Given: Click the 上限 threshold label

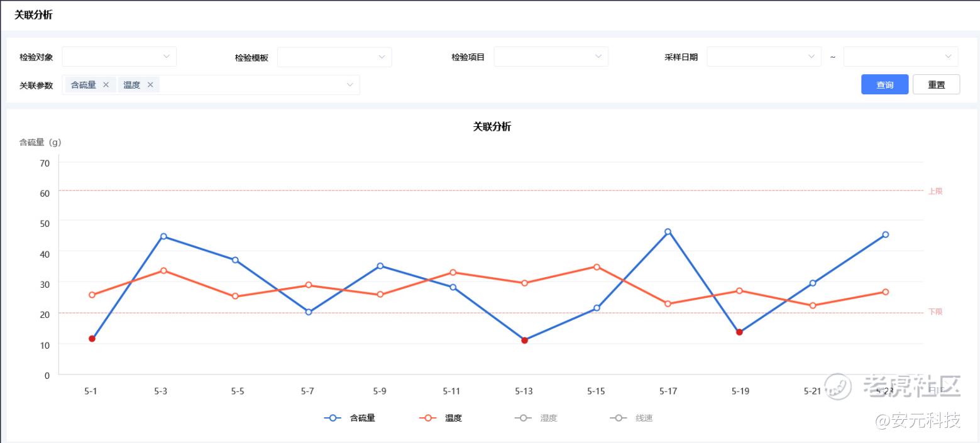Looking at the screenshot, I should pyautogui.click(x=935, y=191).
